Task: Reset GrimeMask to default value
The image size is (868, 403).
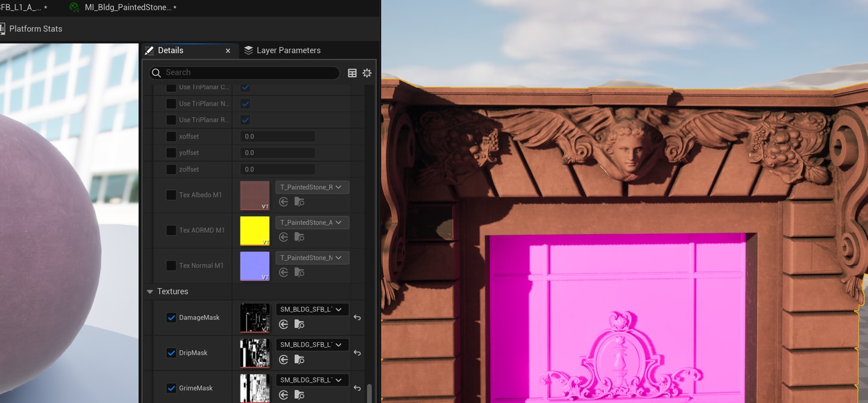Action: click(x=357, y=389)
